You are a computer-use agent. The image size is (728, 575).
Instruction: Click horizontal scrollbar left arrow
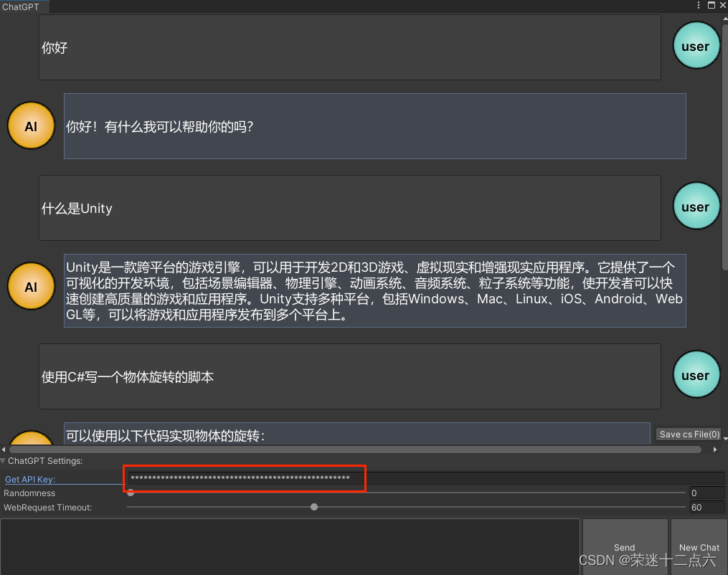(4, 450)
